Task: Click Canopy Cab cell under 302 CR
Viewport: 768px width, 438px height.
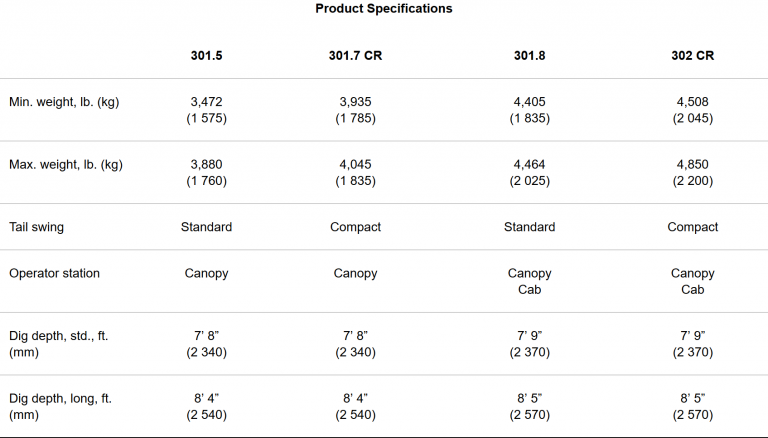Action: click(693, 281)
